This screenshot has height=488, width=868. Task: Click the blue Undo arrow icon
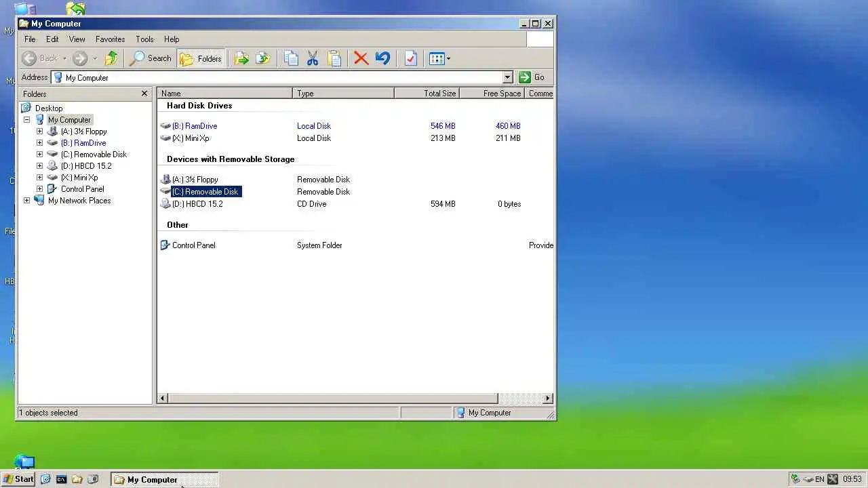(x=382, y=58)
